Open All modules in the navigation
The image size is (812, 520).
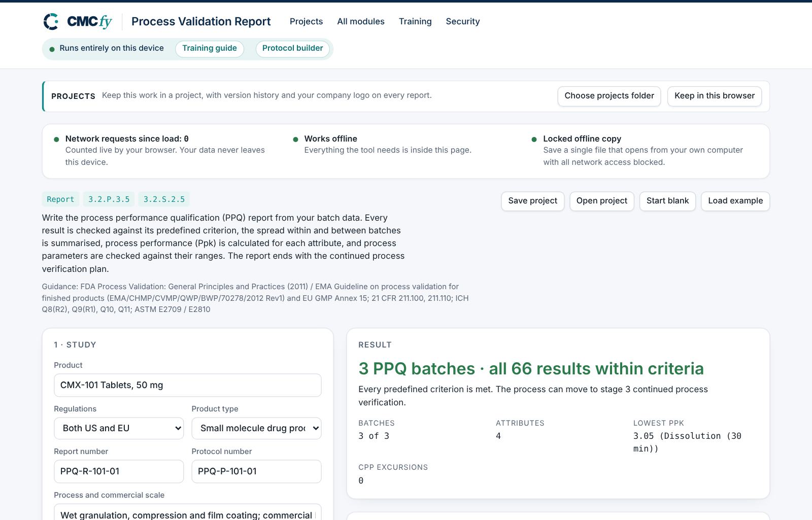click(x=361, y=21)
